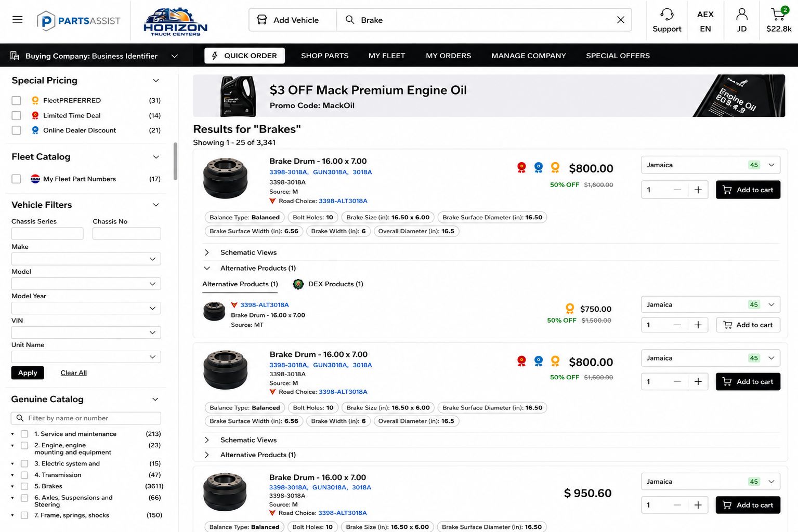This screenshot has width=798, height=532.
Task: Open Jamaica location dropdown on first product
Action: 711,165
